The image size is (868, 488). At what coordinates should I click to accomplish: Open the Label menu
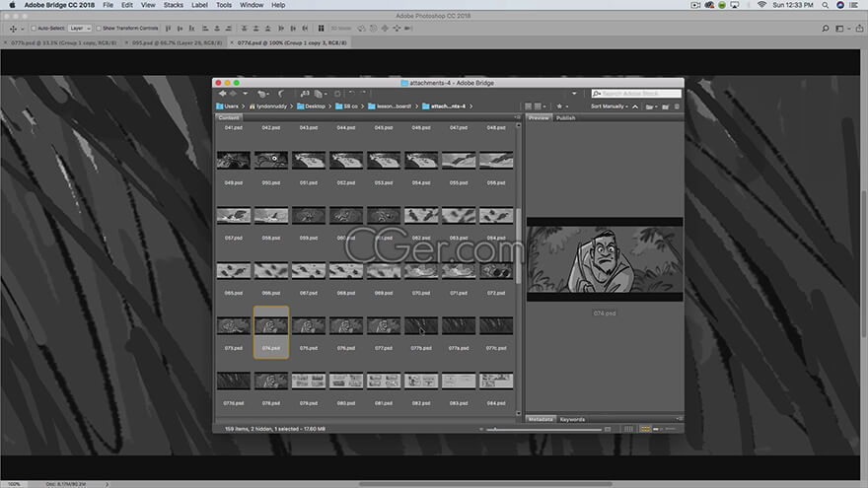coord(199,5)
